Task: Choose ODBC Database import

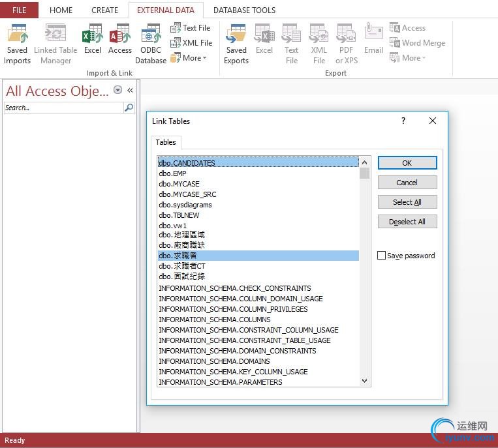Action: [151, 44]
